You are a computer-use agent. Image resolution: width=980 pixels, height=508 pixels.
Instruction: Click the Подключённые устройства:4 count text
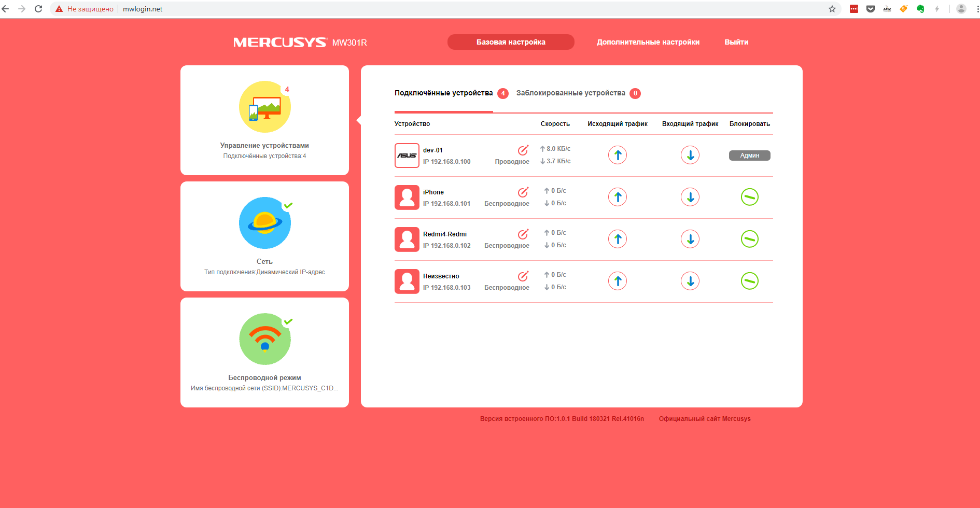(x=264, y=156)
